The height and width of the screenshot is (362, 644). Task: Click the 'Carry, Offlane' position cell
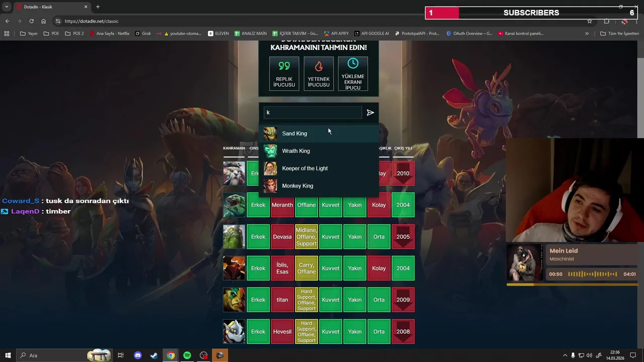click(306, 268)
